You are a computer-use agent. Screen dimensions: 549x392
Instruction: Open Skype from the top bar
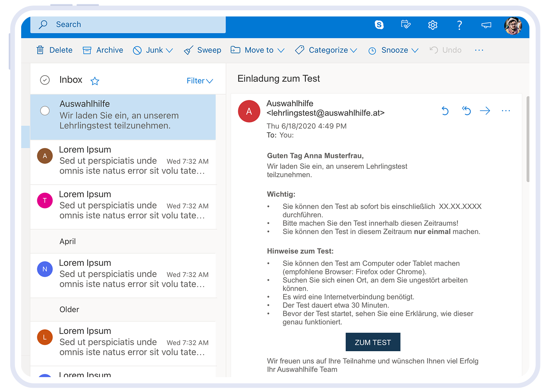coord(379,25)
